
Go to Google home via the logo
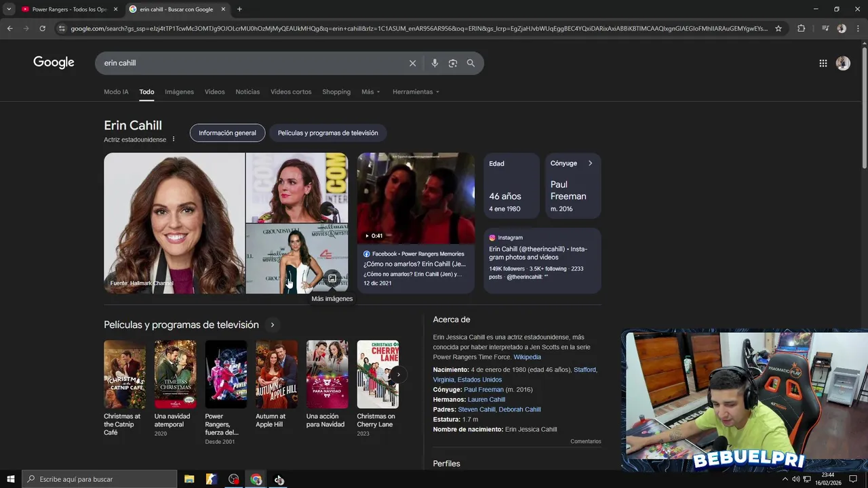pos(54,62)
